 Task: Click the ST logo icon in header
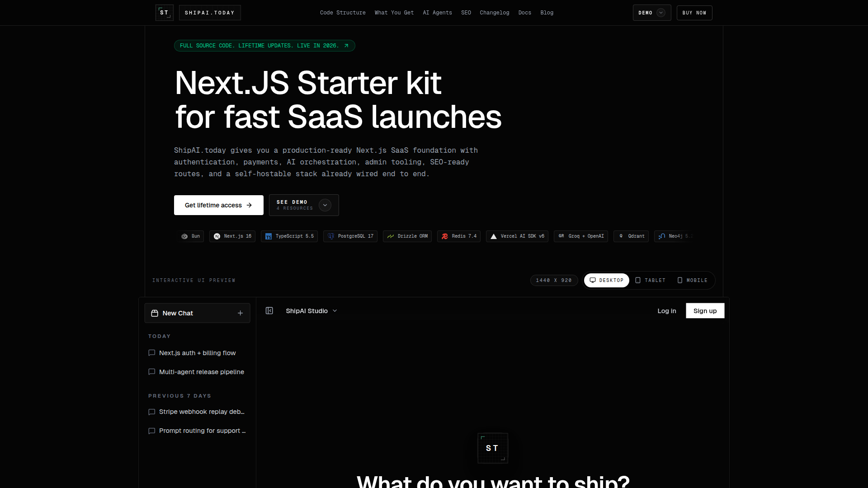(x=164, y=13)
